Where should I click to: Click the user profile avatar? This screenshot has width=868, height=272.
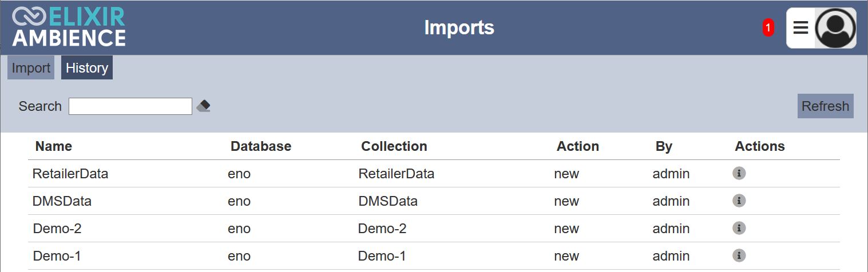(x=835, y=27)
